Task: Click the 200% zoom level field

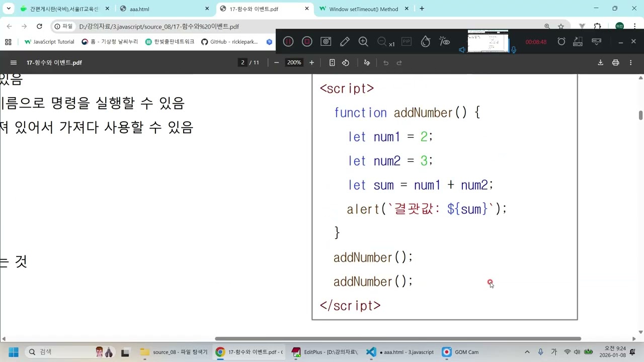Action: pyautogui.click(x=294, y=63)
